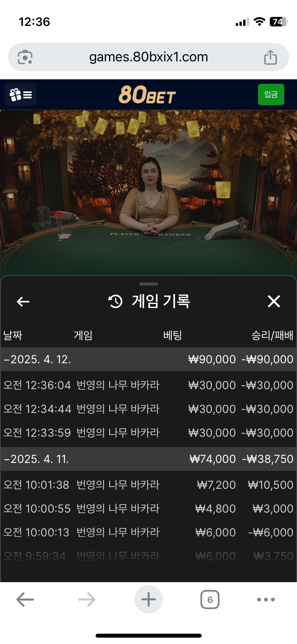Open the 오전 10:01:38 game record

[x=148, y=485]
